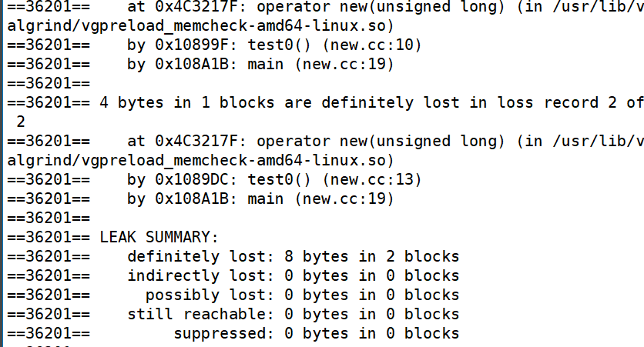This screenshot has width=644, height=347.
Task: Click the LEAK SUMMARY heading
Action: point(159,238)
